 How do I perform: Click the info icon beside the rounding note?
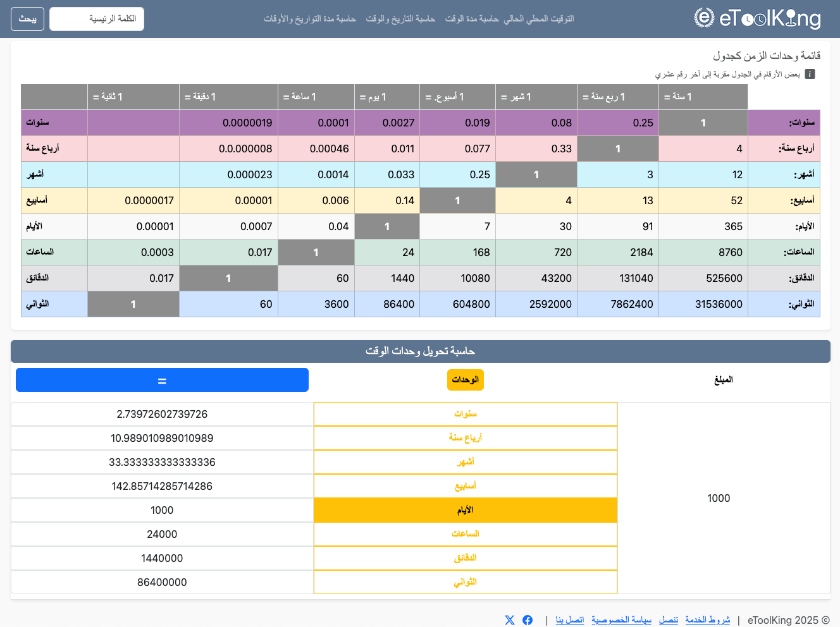click(810, 75)
